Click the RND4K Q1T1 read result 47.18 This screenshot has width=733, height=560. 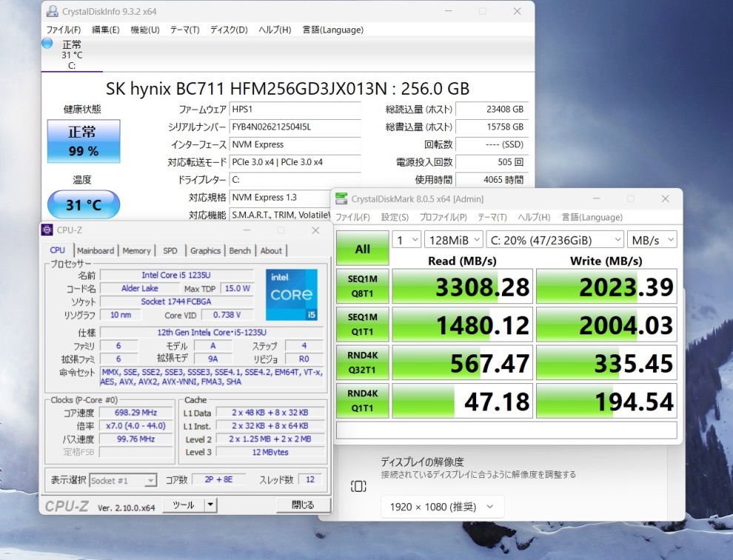click(x=462, y=401)
